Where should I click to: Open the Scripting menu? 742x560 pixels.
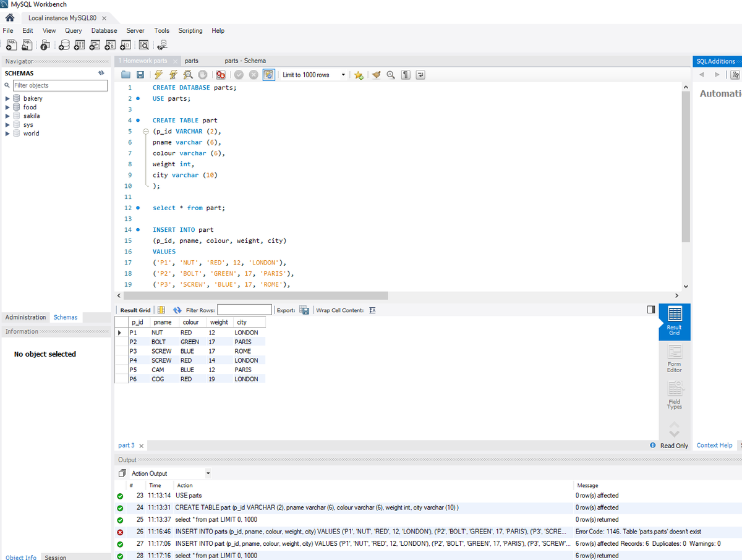pos(190,30)
